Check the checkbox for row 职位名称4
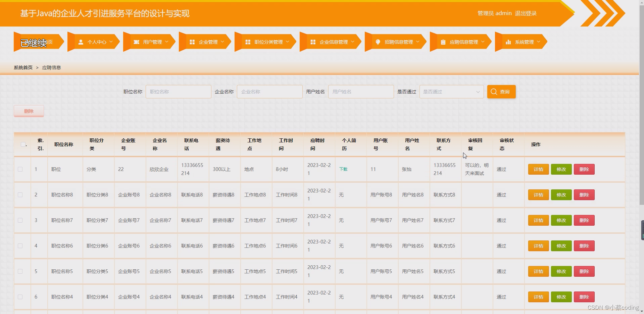The height and width of the screenshot is (314, 644). tap(20, 297)
